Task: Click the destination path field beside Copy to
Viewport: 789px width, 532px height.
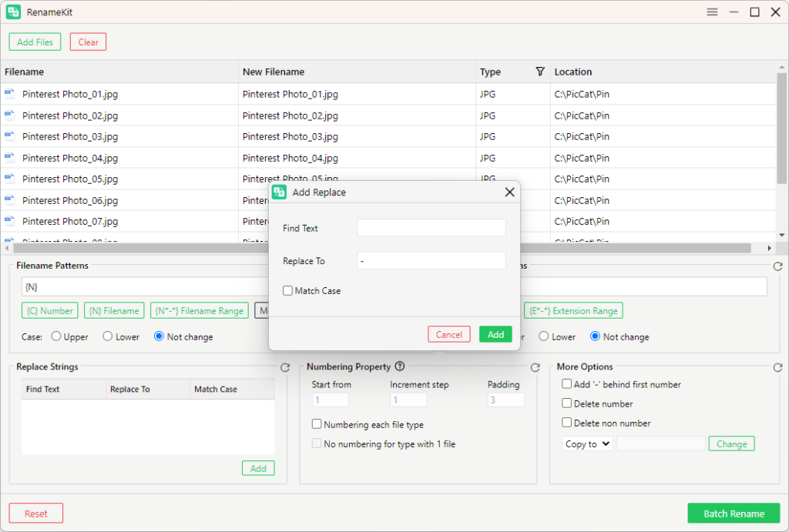Action: tap(660, 443)
